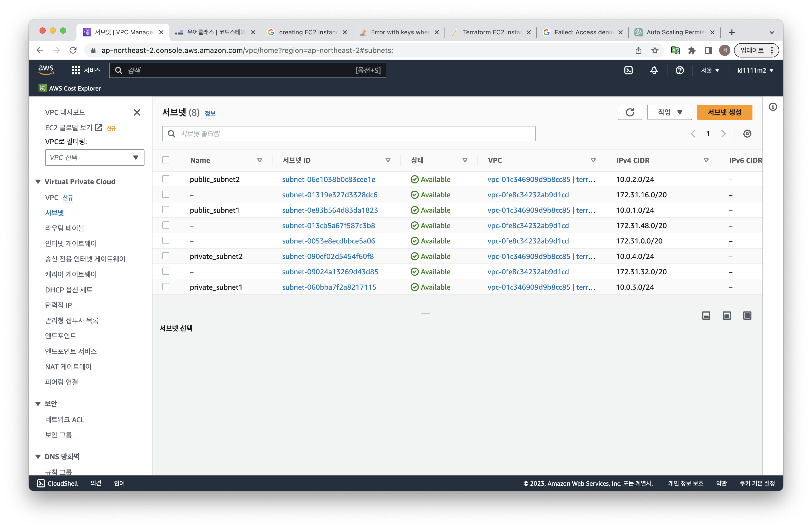Switch to Failed: Access denied tab
Screen dimensions: 812x529
[583, 32]
